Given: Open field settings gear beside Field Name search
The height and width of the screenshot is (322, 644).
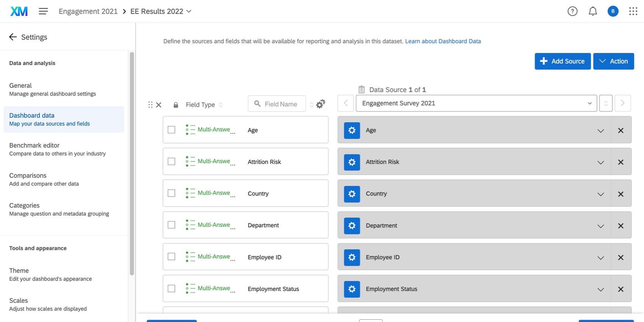Looking at the screenshot, I should pos(320,104).
